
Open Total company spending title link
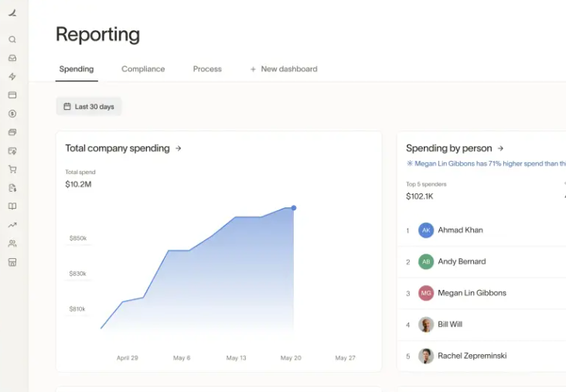point(118,148)
